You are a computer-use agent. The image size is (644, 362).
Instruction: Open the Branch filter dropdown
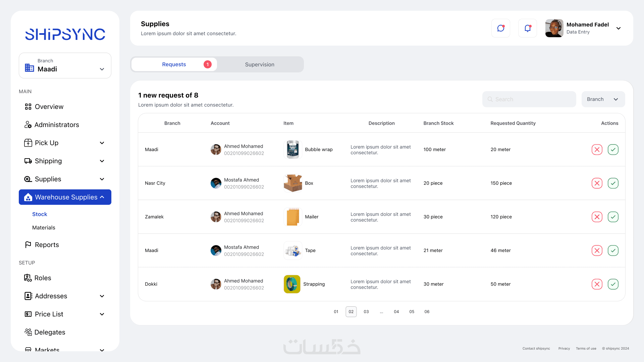(x=603, y=99)
